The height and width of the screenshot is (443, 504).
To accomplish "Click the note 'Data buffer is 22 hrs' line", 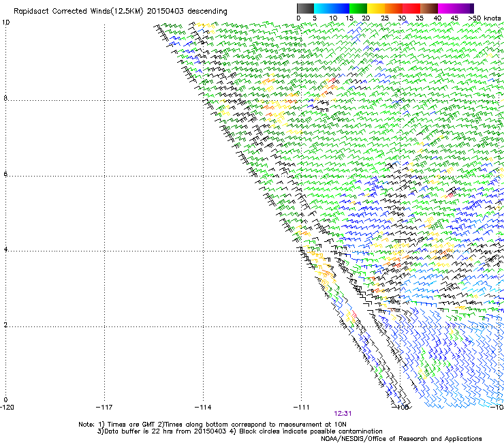I will 240,431.
